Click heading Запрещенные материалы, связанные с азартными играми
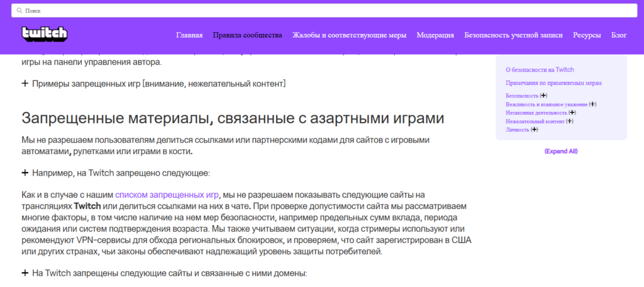The image size is (644, 287). (233, 118)
